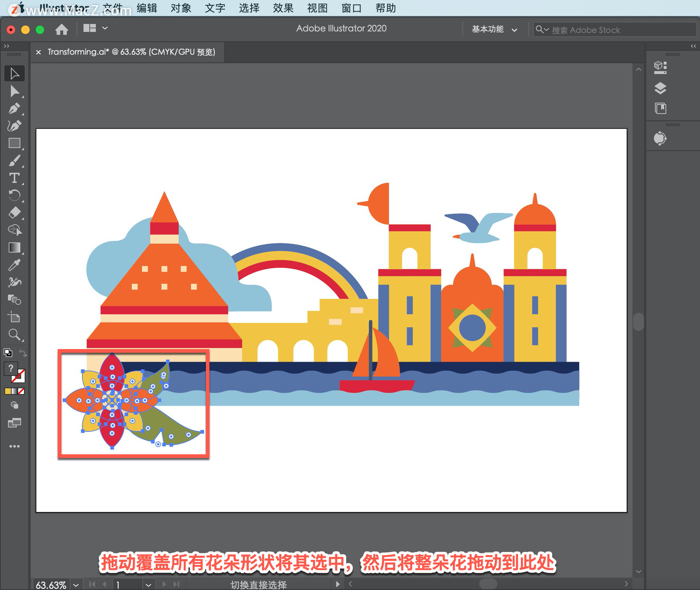This screenshot has width=700, height=590.
Task: Set paint mode to None
Action: (22, 391)
